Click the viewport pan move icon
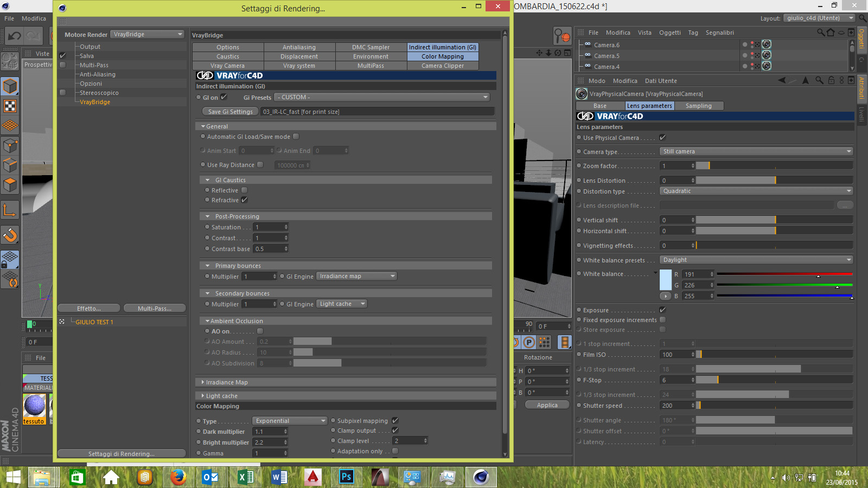Viewport: 868px width, 488px height. [x=539, y=53]
